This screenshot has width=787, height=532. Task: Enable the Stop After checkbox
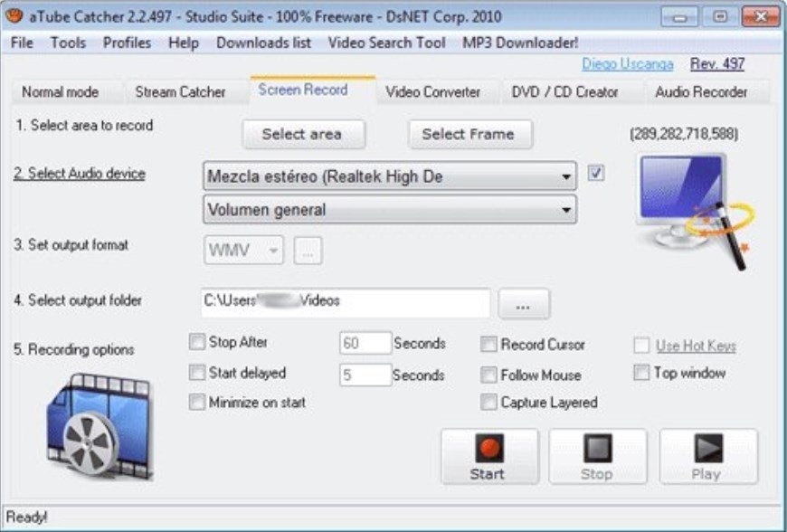point(197,342)
